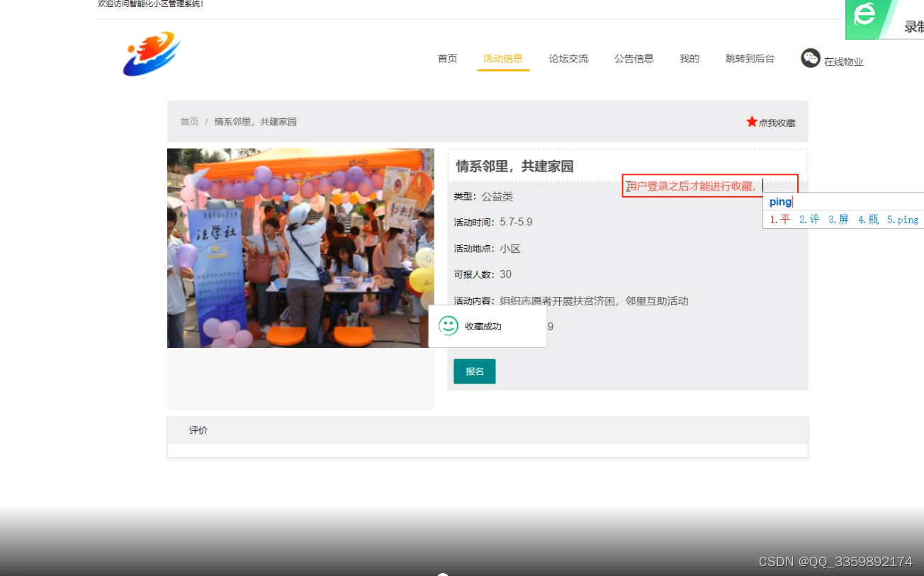
Task: Click the 类型: 公益类 line
Action: [x=483, y=196]
